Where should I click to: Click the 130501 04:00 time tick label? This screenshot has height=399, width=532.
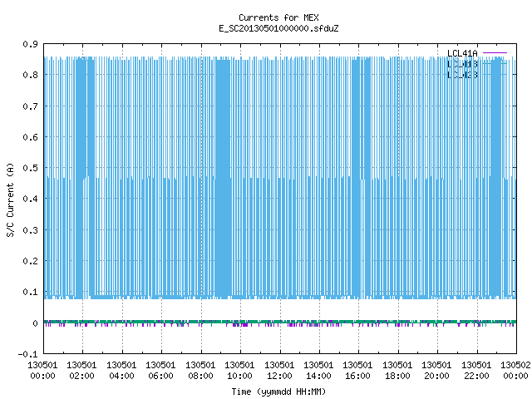coord(121,371)
